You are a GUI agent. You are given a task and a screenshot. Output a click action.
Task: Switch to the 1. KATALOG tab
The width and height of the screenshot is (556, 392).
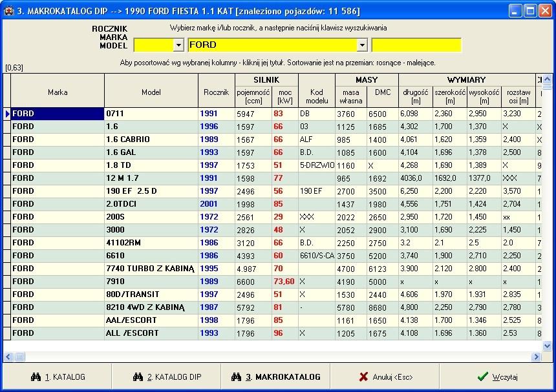(x=57, y=377)
